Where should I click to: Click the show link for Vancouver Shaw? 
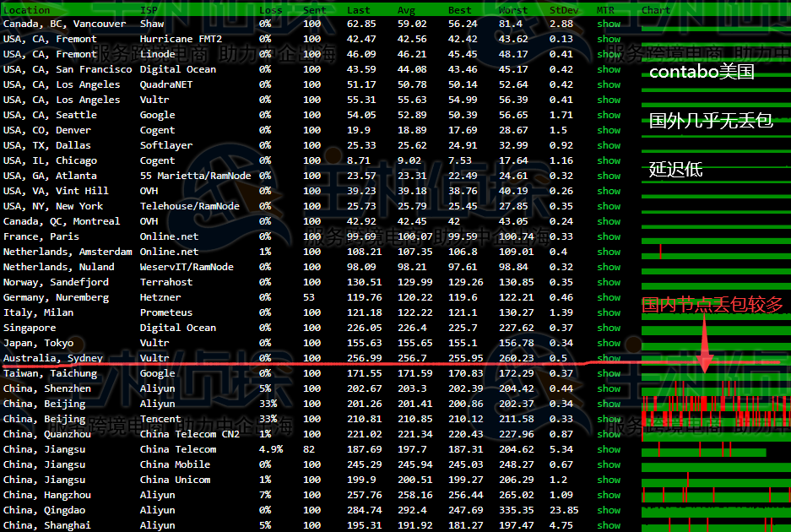pyautogui.click(x=608, y=24)
